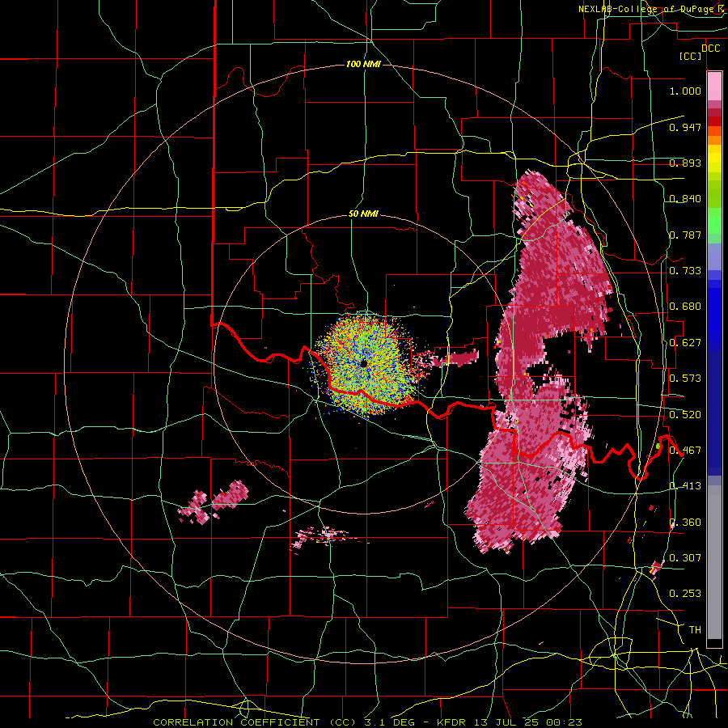Click the "100 NMI" range ring label
The image size is (728, 728).
point(363,64)
